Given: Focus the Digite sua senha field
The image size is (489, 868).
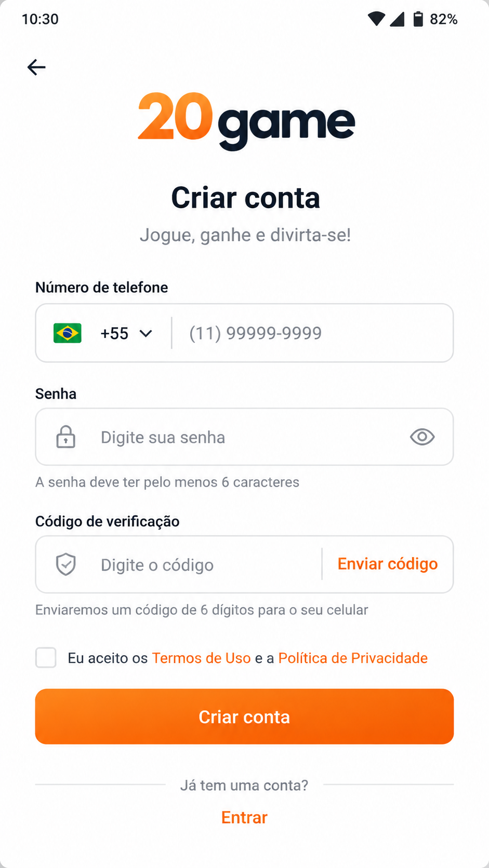Looking at the screenshot, I should 244,437.
